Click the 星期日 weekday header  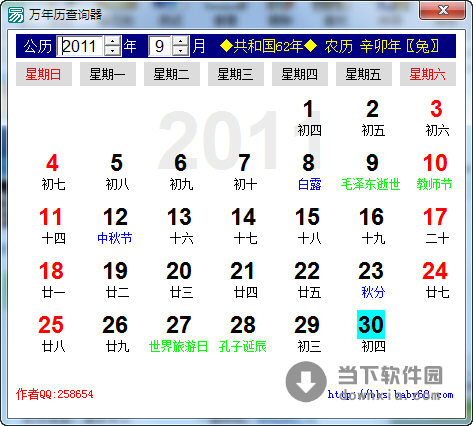[x=44, y=74]
